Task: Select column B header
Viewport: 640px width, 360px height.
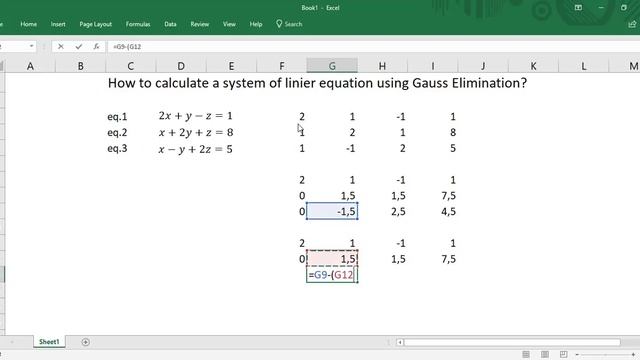Action: [80, 66]
